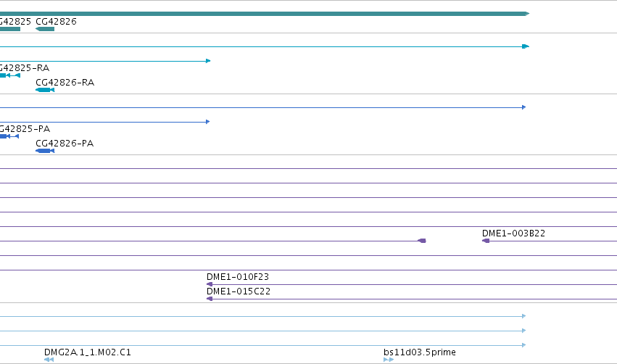Select the purple clone end arrow left of DME1-003B22
This screenshot has width=617, height=364.
pyautogui.click(x=422, y=241)
